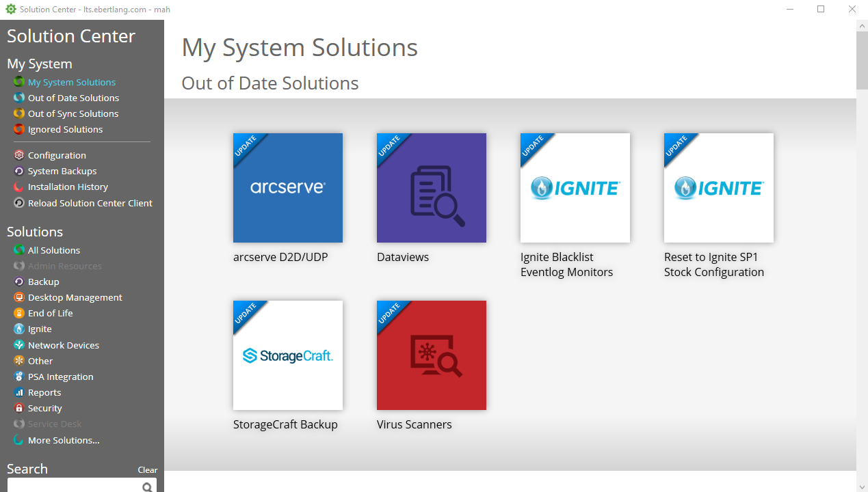Maximize the Solution Center window

pos(821,10)
